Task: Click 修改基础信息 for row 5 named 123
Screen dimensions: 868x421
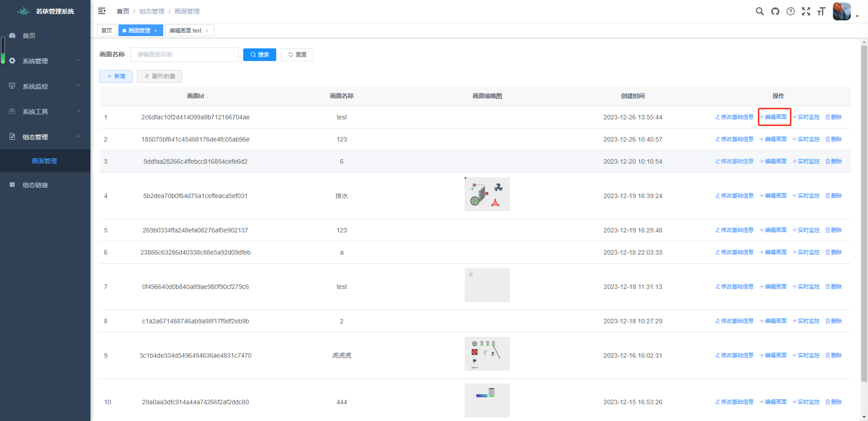Action: coord(735,230)
